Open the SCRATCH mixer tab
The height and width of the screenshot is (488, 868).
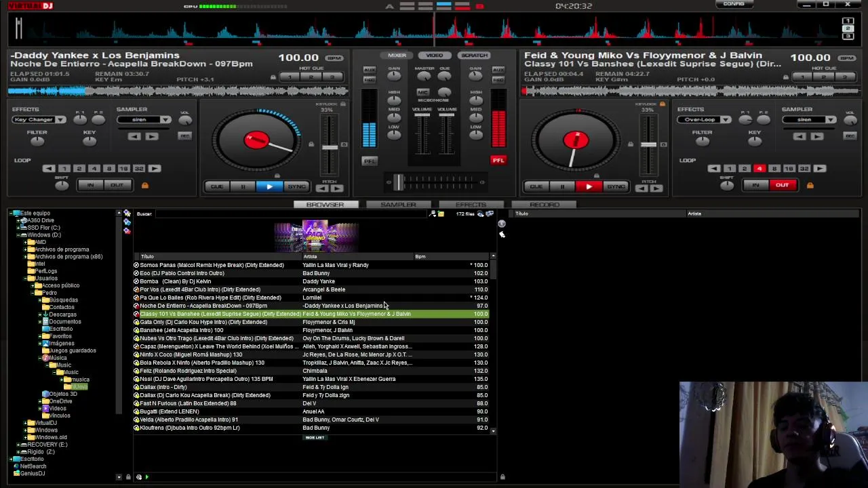point(473,56)
